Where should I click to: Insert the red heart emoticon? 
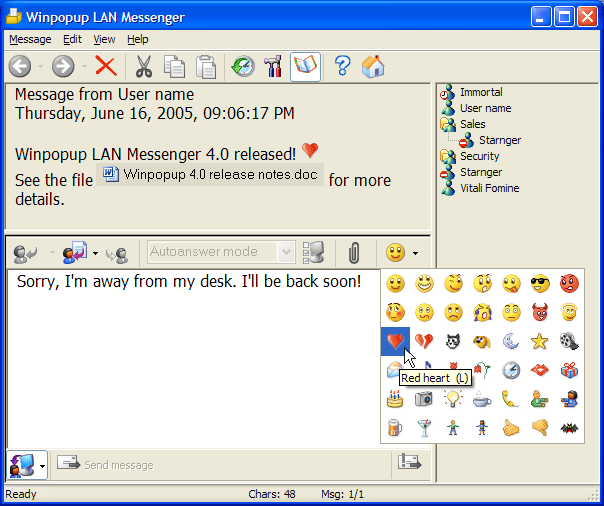tap(395, 341)
